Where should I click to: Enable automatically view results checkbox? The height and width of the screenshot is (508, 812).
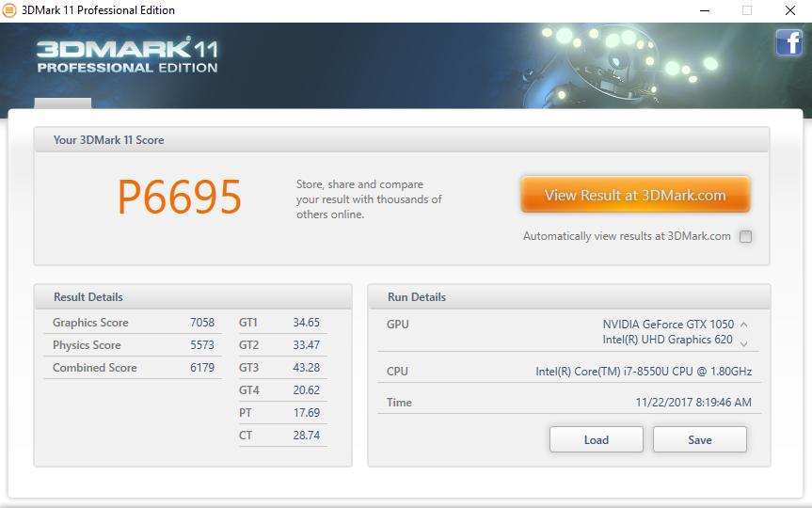(745, 237)
